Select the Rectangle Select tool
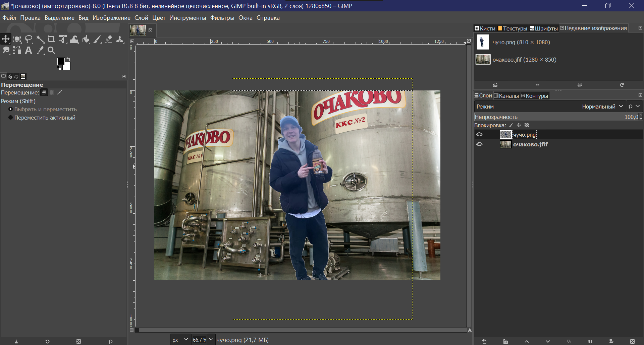 [x=17, y=39]
